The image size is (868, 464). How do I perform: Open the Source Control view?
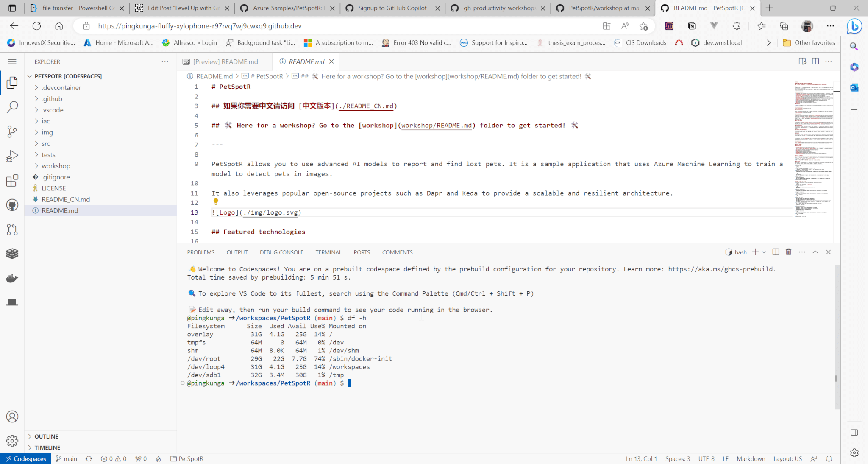tap(12, 131)
